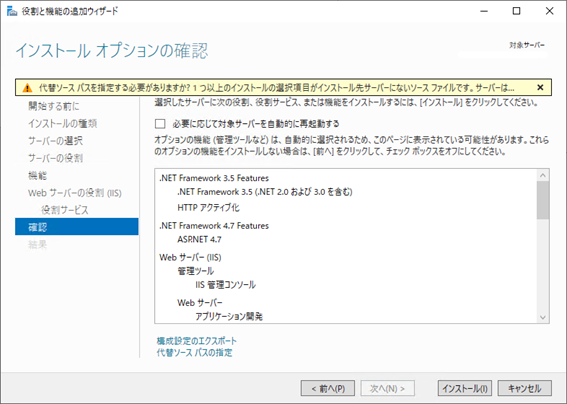Select IIS 管理コンソール row

[226, 285]
